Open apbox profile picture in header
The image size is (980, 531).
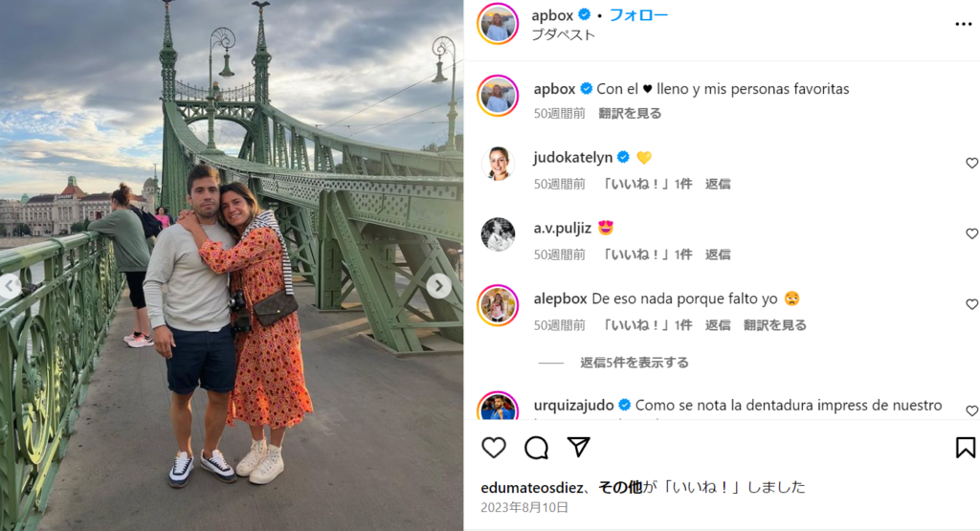pos(498,24)
